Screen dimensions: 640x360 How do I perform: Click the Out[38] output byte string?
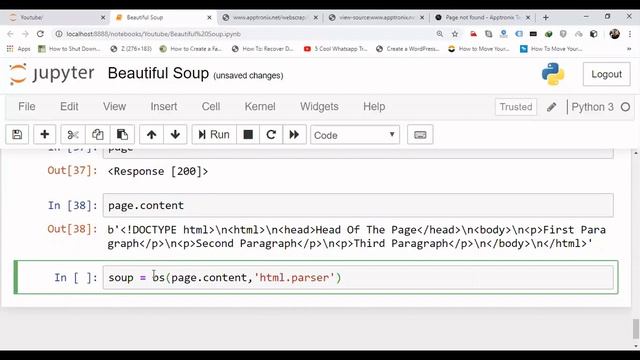point(356,237)
